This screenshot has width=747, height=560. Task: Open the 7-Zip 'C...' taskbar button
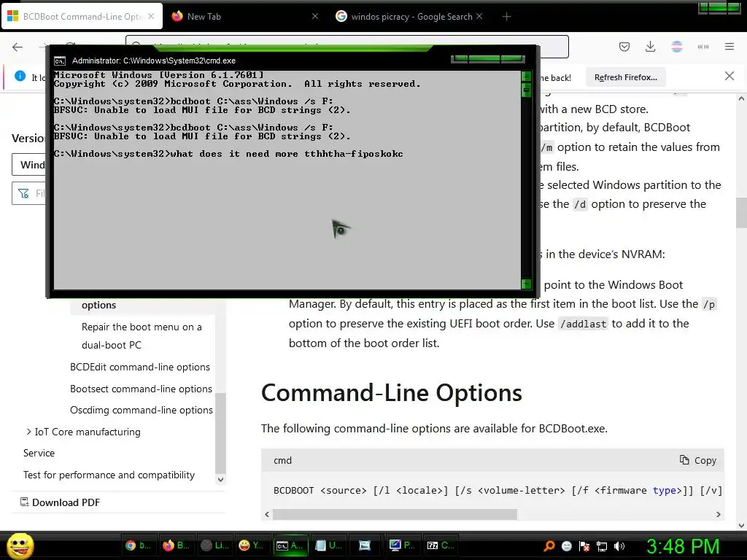441,545
